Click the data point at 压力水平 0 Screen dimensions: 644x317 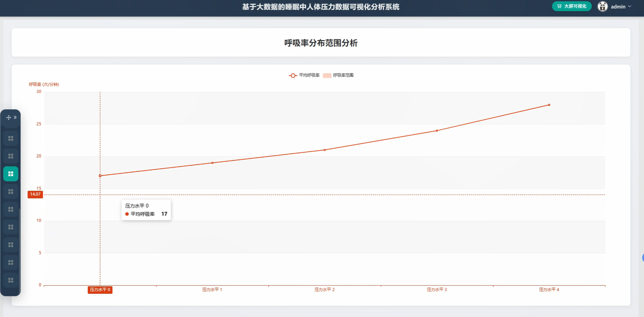coord(100,176)
